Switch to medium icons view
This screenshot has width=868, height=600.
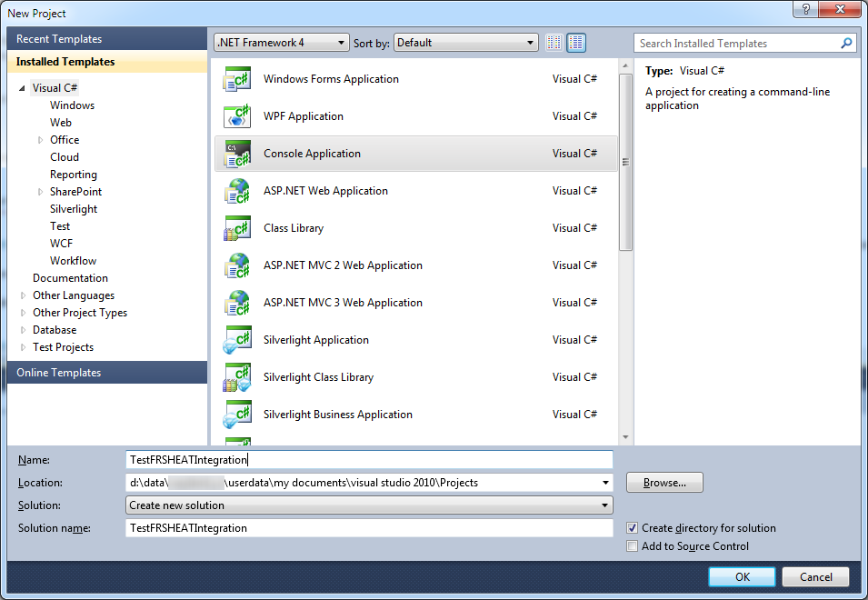click(x=576, y=43)
